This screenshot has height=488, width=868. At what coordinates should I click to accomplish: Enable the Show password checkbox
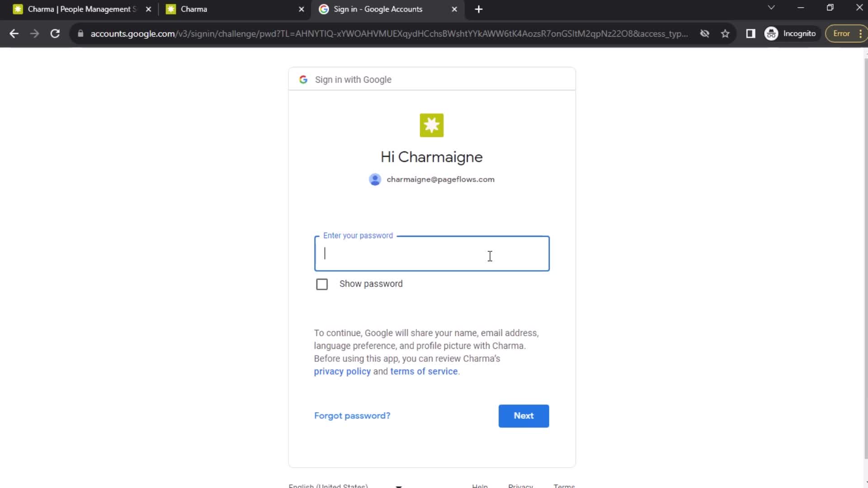[x=322, y=284]
